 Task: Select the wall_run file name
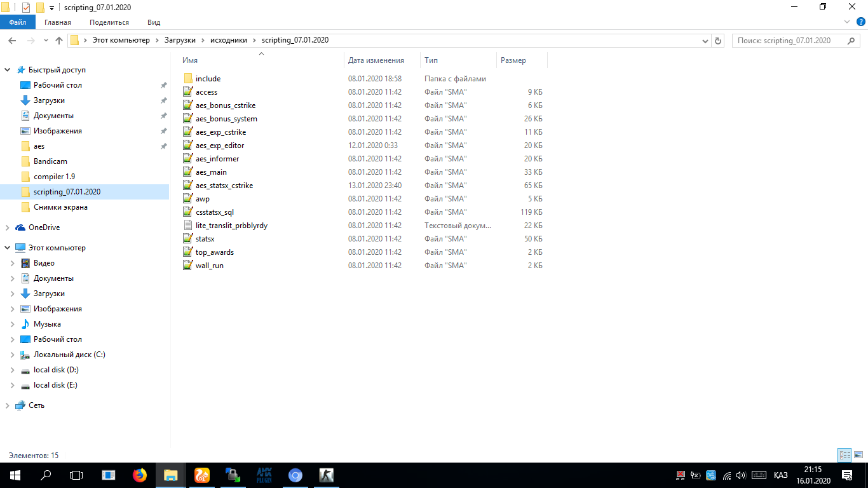210,266
